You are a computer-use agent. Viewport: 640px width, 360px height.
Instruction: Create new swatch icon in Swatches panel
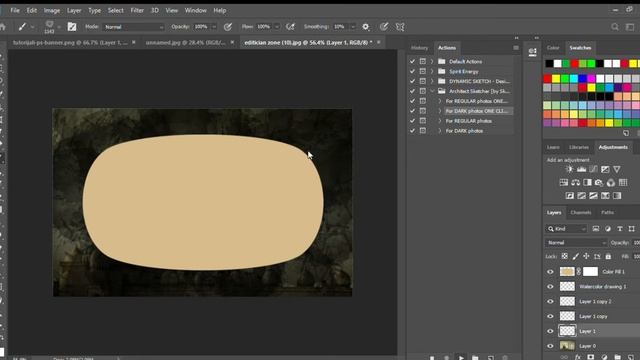626,133
